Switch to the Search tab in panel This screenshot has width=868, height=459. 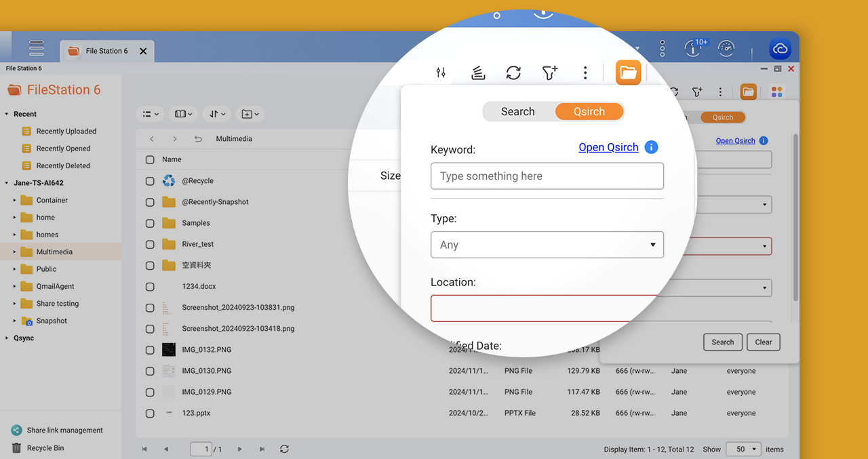(x=518, y=112)
